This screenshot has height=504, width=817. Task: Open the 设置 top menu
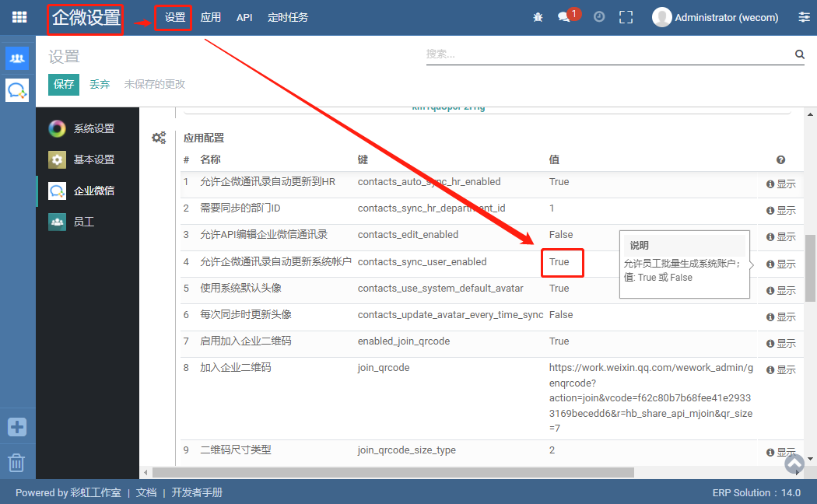tap(174, 17)
